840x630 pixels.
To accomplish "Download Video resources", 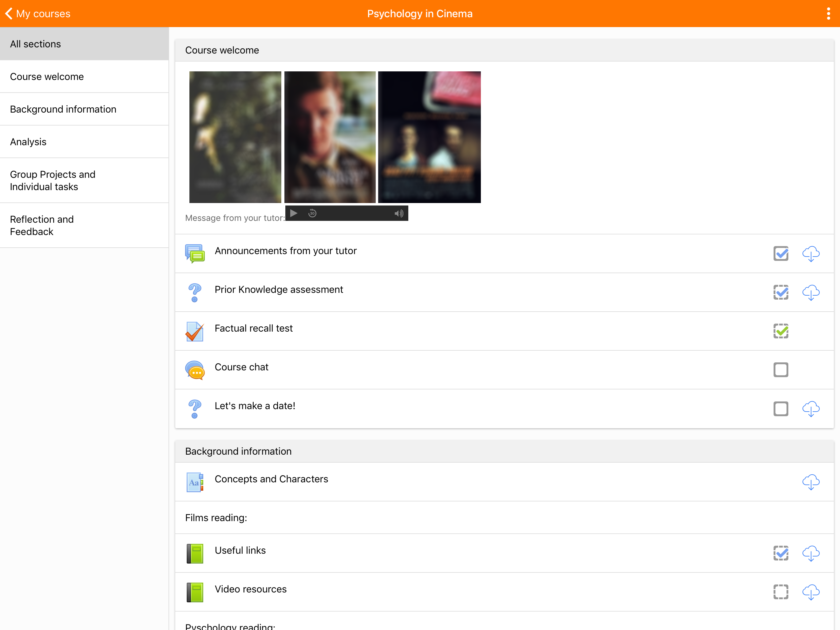I will coord(811,592).
